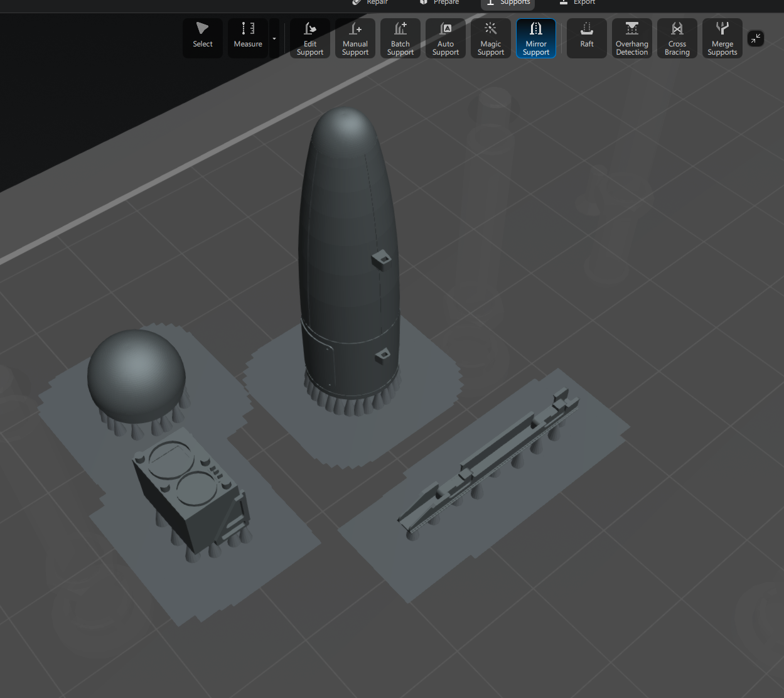Viewport: 784px width, 698px height.
Task: Pick the Manual Support tool
Action: tap(355, 38)
